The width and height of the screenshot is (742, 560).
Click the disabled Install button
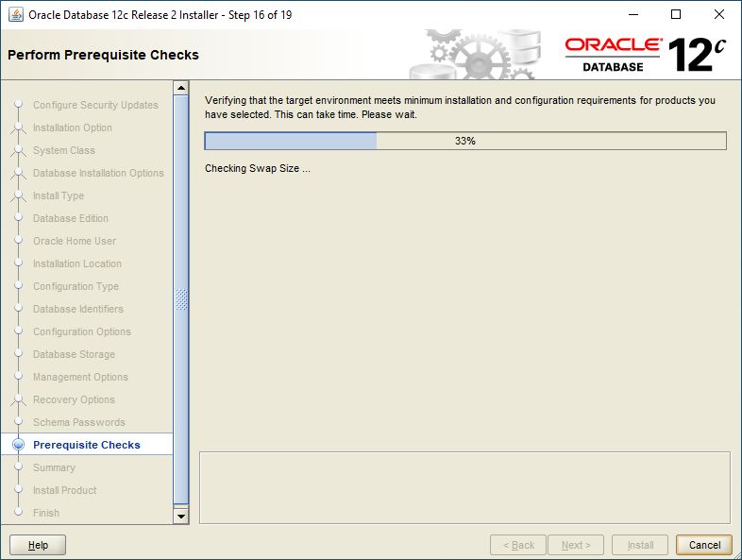[640, 545]
